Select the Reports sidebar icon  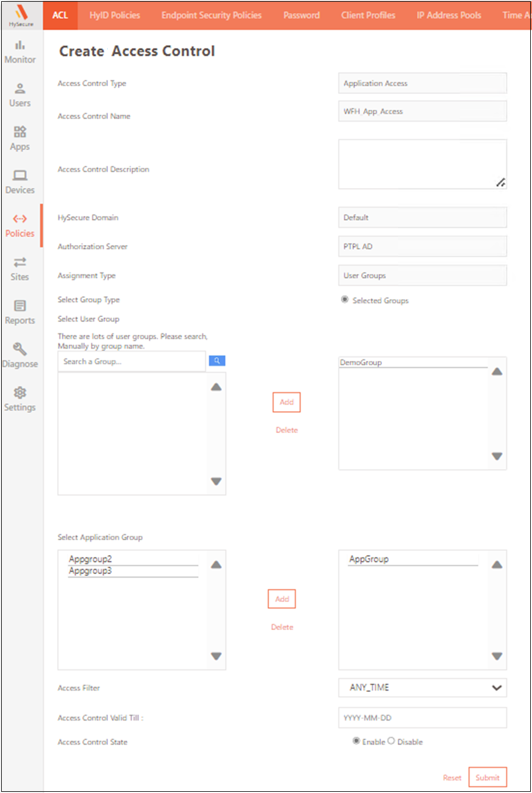(x=20, y=312)
